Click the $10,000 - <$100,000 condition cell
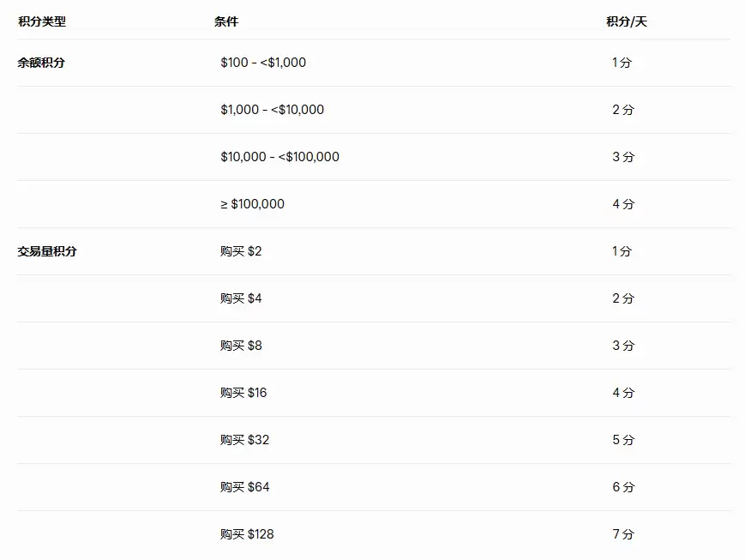The height and width of the screenshot is (560, 745). [x=279, y=157]
